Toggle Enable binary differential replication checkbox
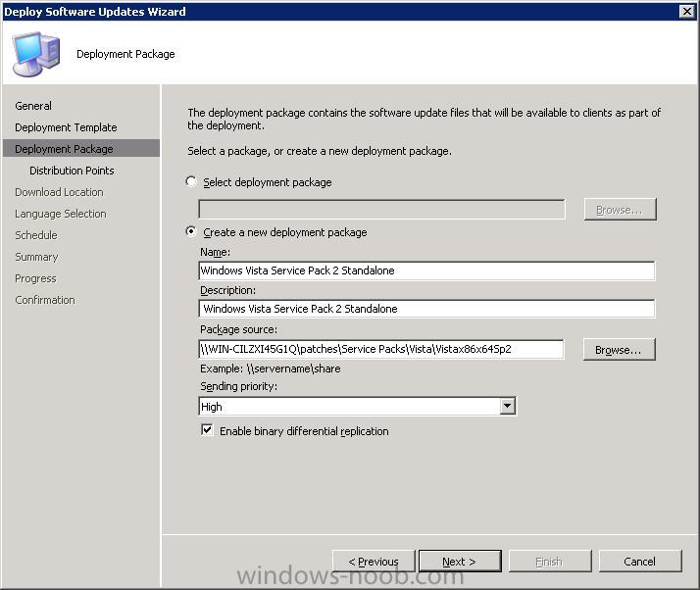700x590 pixels. [x=207, y=430]
